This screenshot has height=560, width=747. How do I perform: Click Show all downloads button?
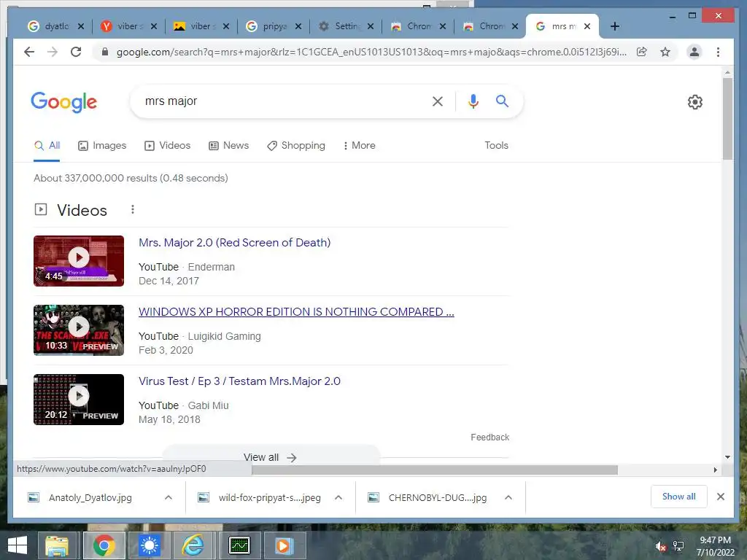(x=679, y=497)
